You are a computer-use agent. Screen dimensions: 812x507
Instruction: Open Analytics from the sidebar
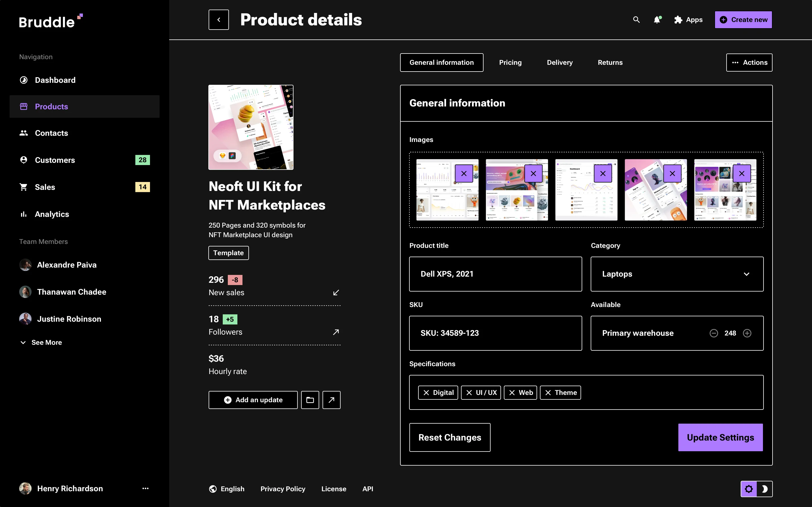click(x=52, y=214)
